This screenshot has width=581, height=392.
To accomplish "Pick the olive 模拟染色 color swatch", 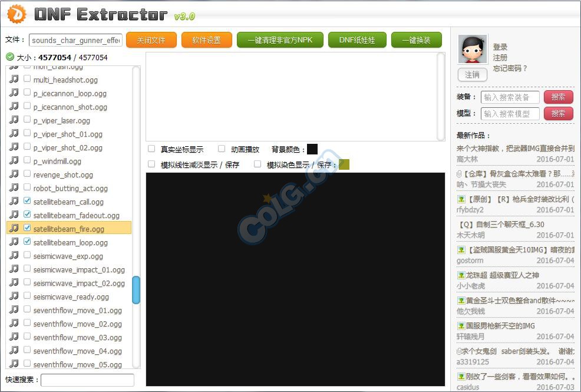I will tap(344, 164).
